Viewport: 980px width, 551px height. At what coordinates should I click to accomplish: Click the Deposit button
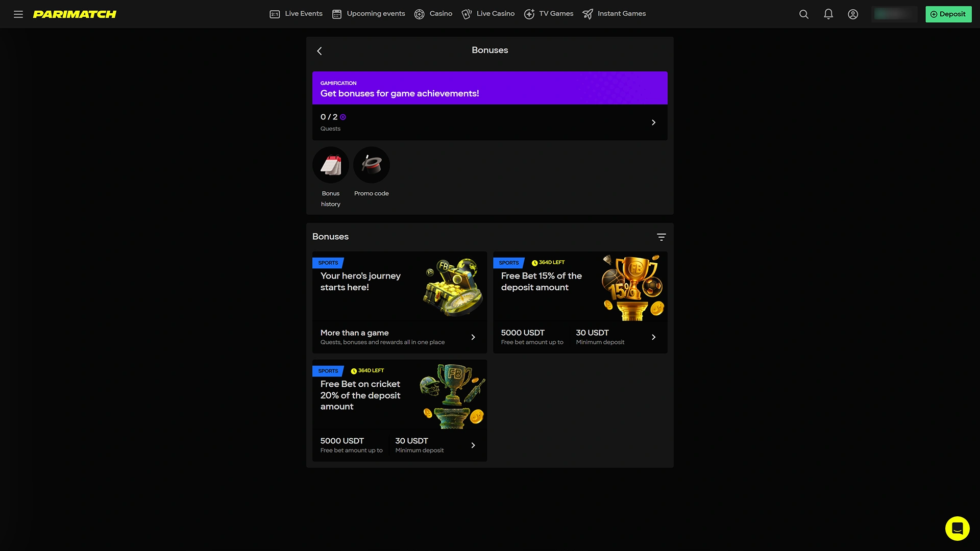pos(948,14)
